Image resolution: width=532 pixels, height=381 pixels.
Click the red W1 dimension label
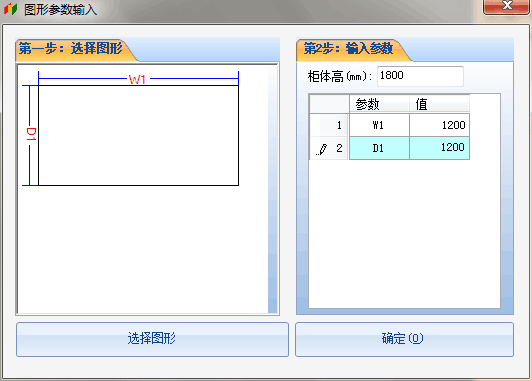coord(137,79)
